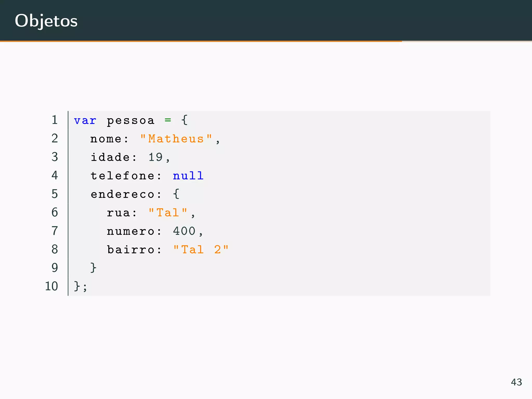The image size is (532, 399).
Task: Click the number 400 on line 7
Action: pos(184,231)
